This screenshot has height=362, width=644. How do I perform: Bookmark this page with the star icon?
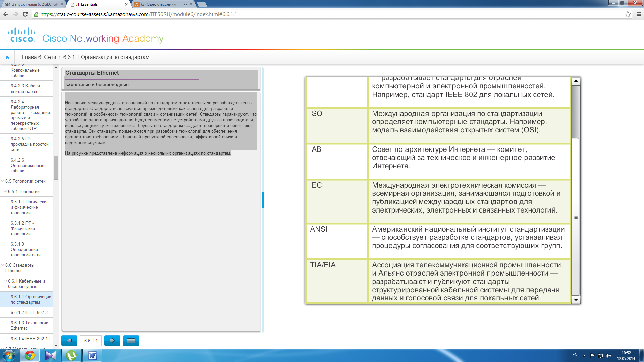(x=628, y=14)
